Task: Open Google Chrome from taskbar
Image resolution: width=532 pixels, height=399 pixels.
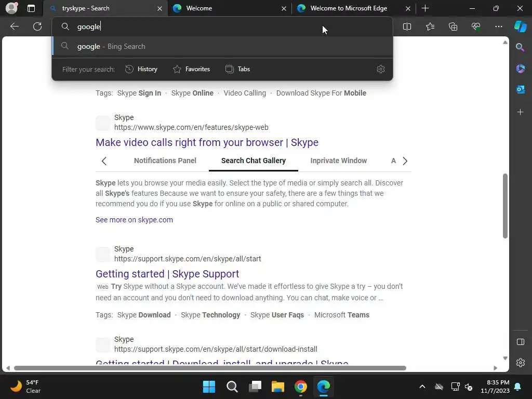Action: point(301,387)
